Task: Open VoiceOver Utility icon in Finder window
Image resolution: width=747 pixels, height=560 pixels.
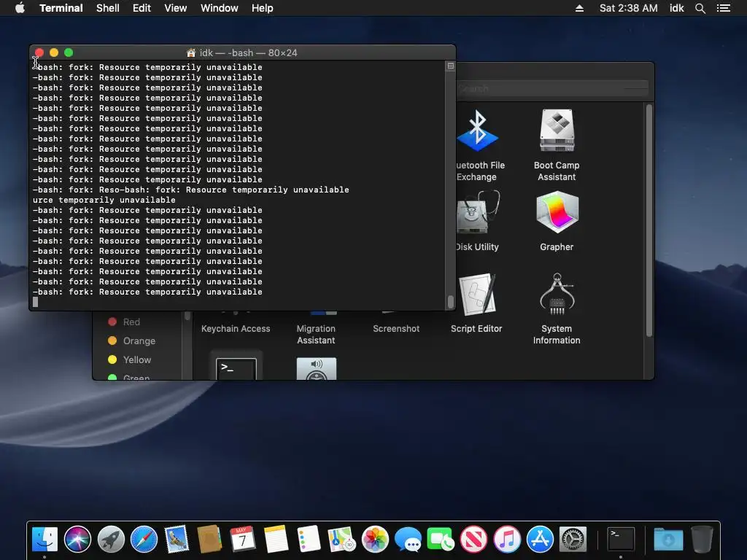Action: [317, 368]
